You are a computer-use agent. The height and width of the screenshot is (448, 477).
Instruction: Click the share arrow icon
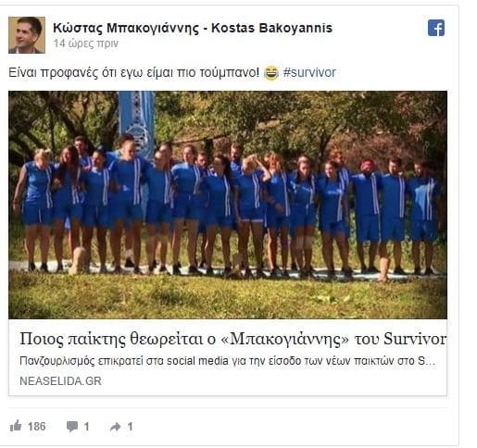(116, 427)
